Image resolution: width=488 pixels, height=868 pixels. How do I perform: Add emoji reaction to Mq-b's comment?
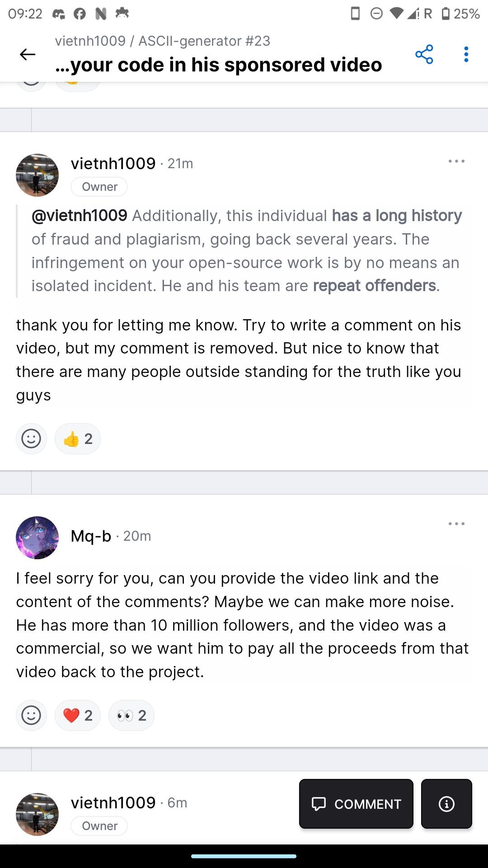[31, 716]
